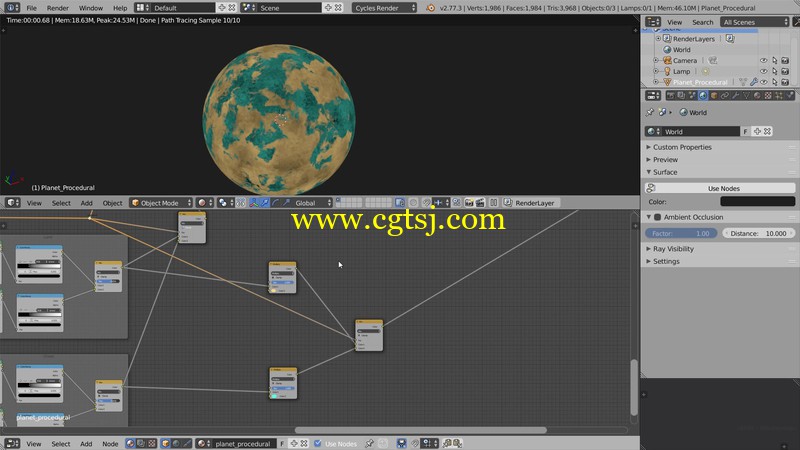The image size is (800, 450).
Task: Click the node editor pin icon
Action: pos(369,443)
